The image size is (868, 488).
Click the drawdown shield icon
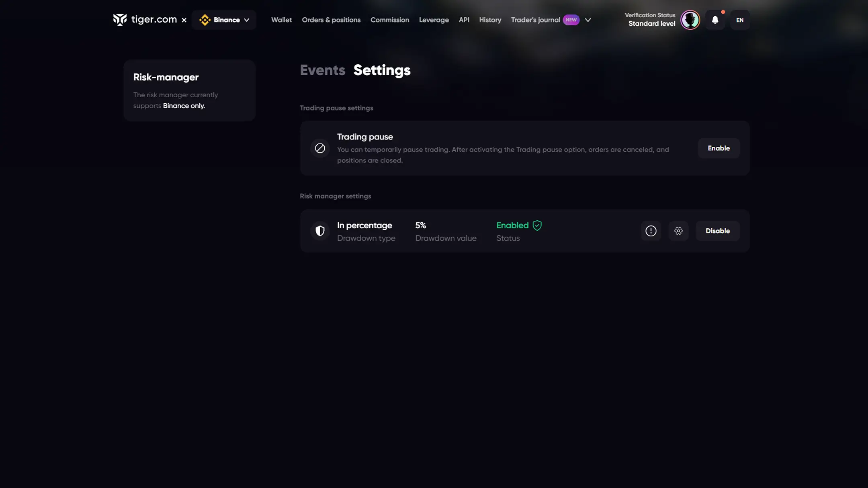pos(320,231)
